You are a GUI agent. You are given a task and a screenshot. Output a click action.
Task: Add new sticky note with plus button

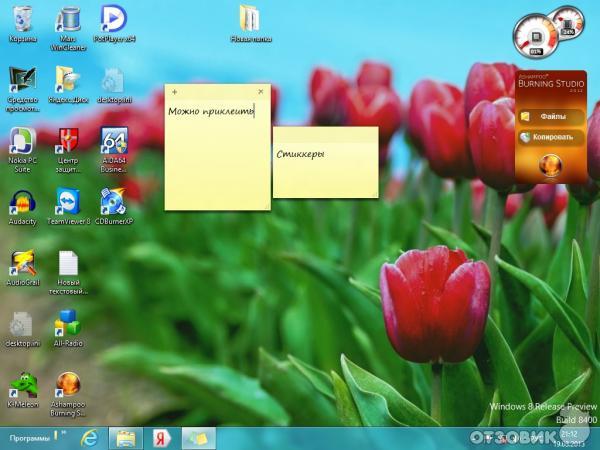[x=175, y=92]
